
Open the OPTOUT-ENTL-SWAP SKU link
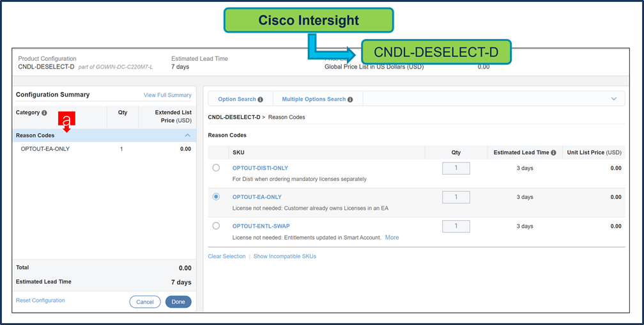pyautogui.click(x=261, y=226)
